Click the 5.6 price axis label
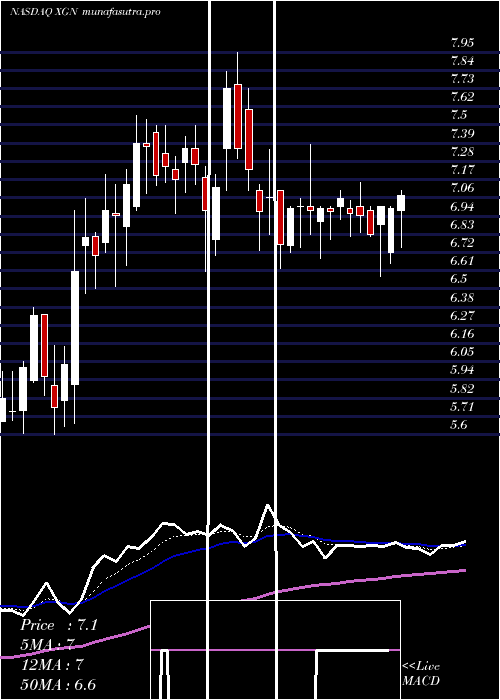This screenshot has width=500, height=700. (458, 425)
